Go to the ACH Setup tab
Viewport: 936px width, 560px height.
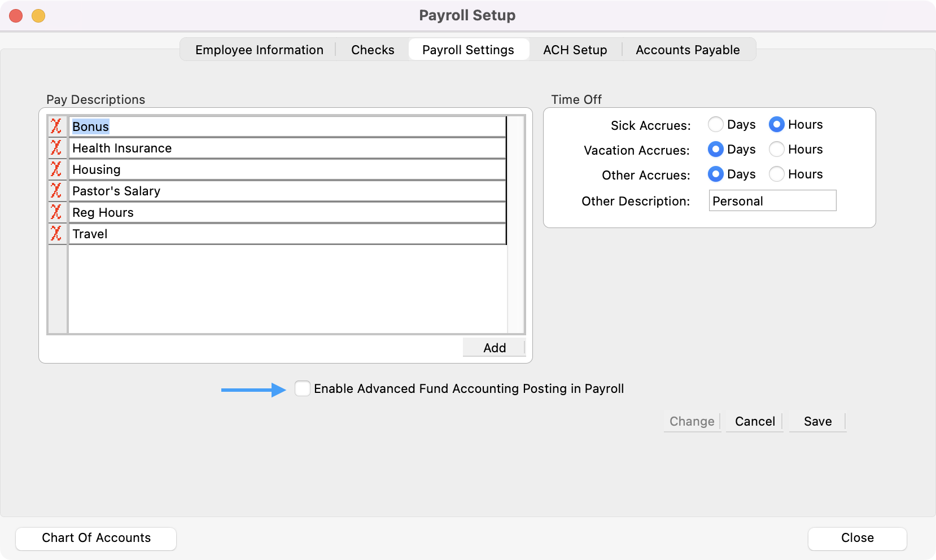[575, 50]
